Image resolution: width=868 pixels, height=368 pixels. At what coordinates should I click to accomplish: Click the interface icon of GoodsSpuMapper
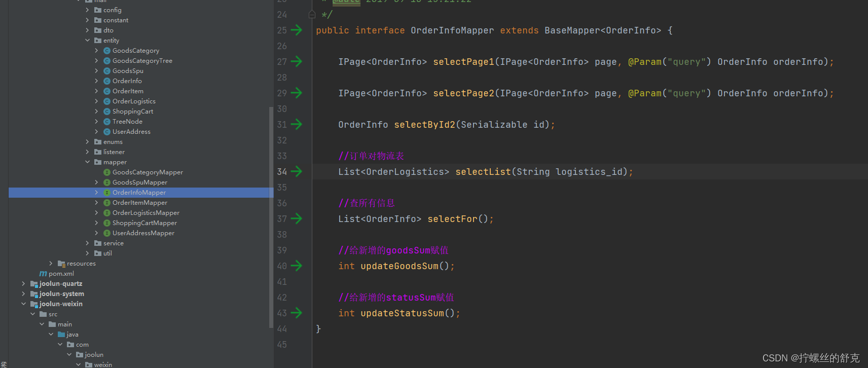107,182
